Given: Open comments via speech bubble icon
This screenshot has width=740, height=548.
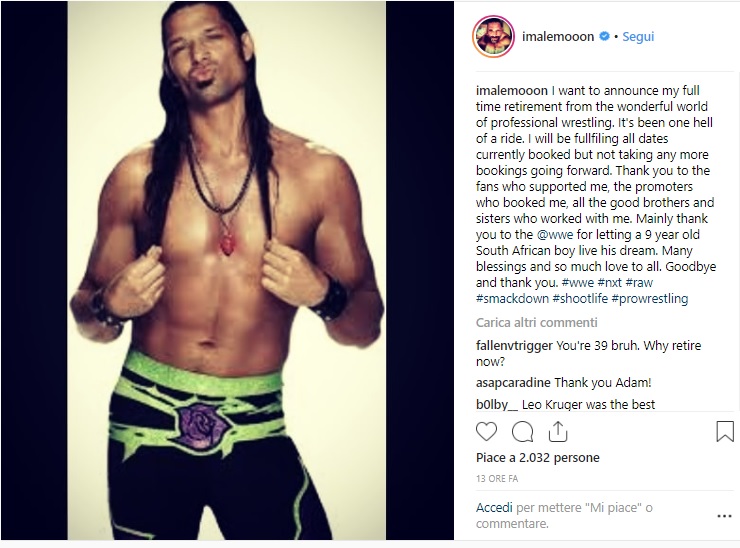Looking at the screenshot, I should click(x=522, y=431).
